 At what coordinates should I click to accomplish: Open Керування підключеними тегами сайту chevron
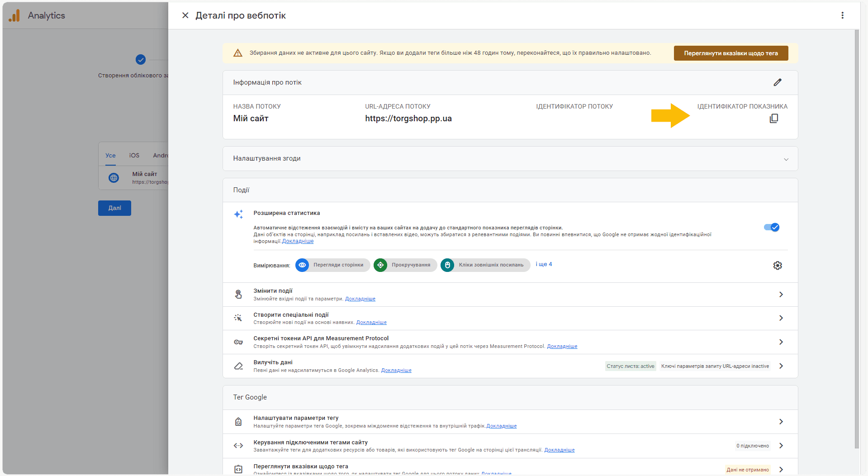pos(781,446)
